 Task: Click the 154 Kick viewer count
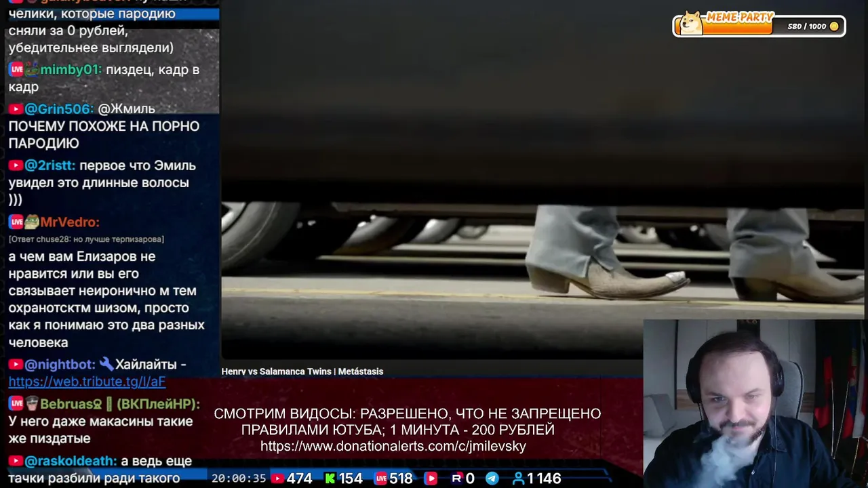[351, 479]
